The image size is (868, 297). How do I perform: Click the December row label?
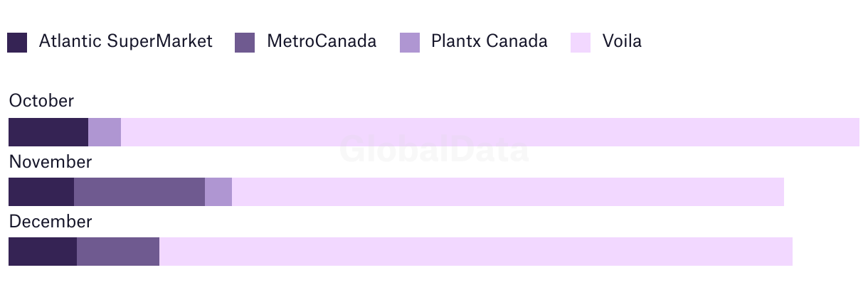coord(51,222)
